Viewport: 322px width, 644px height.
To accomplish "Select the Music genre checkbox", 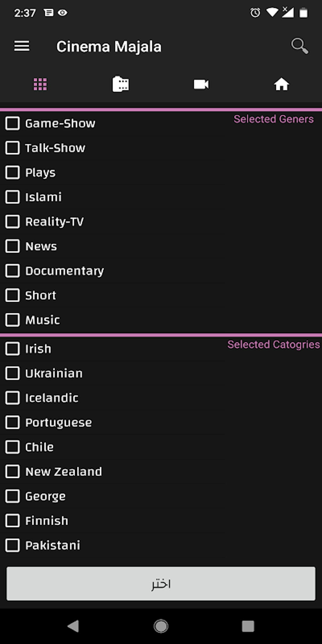I will click(12, 320).
